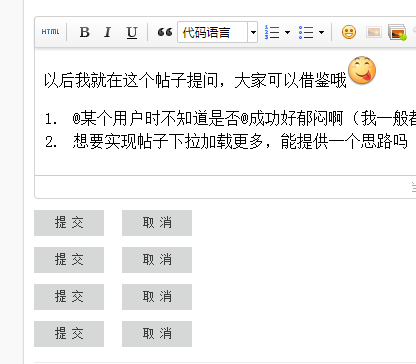Toggle italic formatting
This screenshot has width=416, height=364.
107,32
